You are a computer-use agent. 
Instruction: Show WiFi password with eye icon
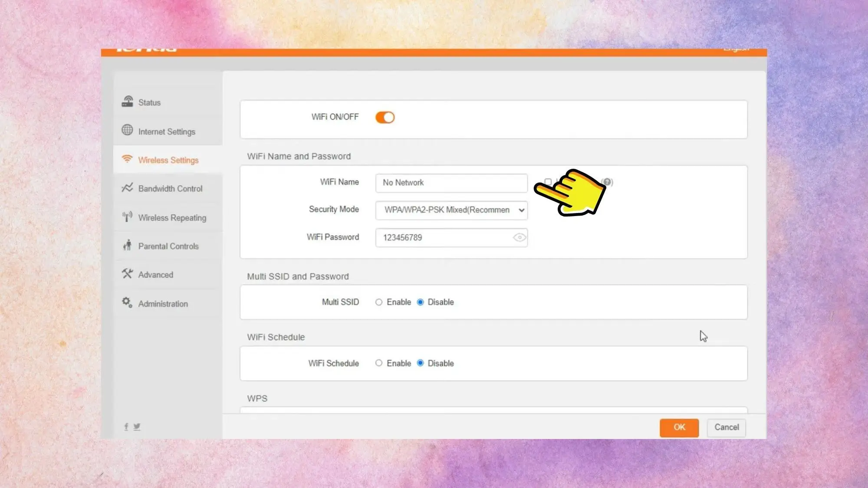click(519, 238)
